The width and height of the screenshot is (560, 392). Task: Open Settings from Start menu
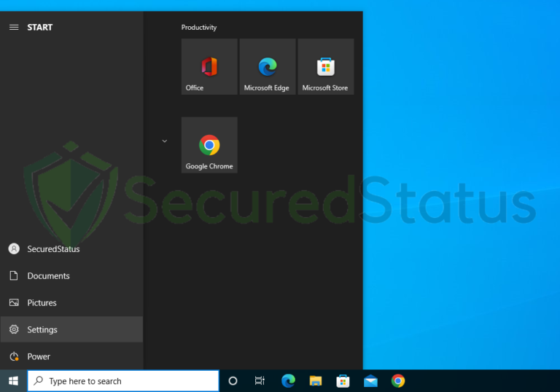coord(71,329)
